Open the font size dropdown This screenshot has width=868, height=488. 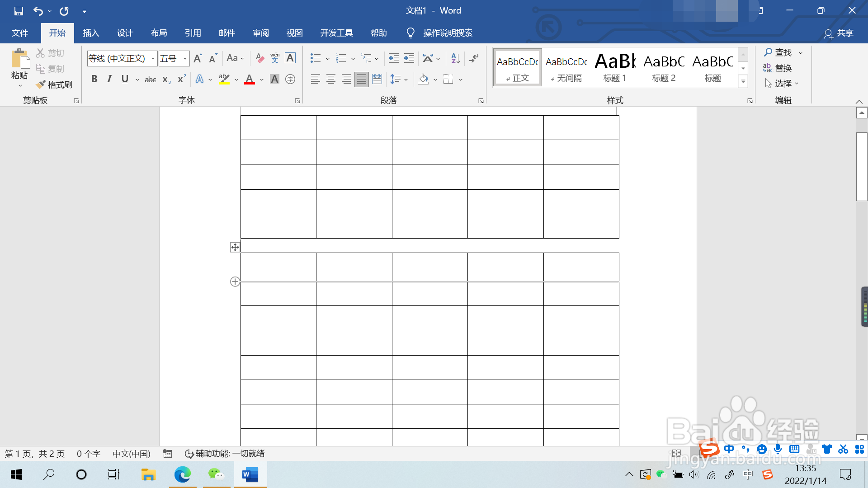[x=185, y=58]
